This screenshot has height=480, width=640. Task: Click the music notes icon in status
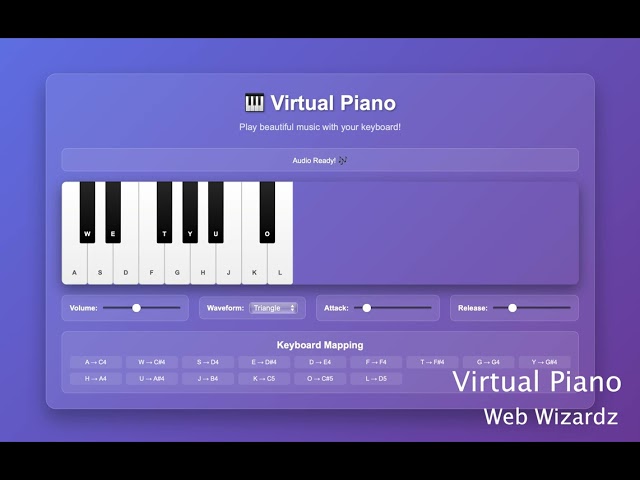(343, 160)
